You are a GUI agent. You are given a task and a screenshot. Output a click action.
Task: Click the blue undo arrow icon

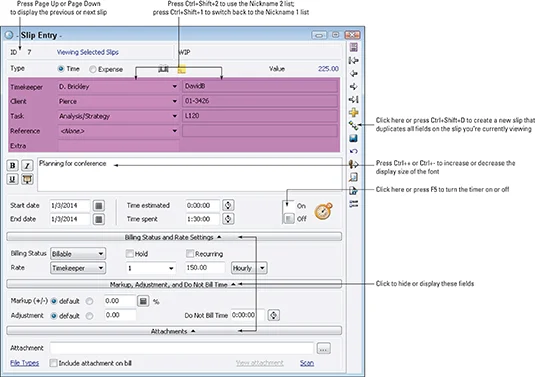click(x=354, y=151)
